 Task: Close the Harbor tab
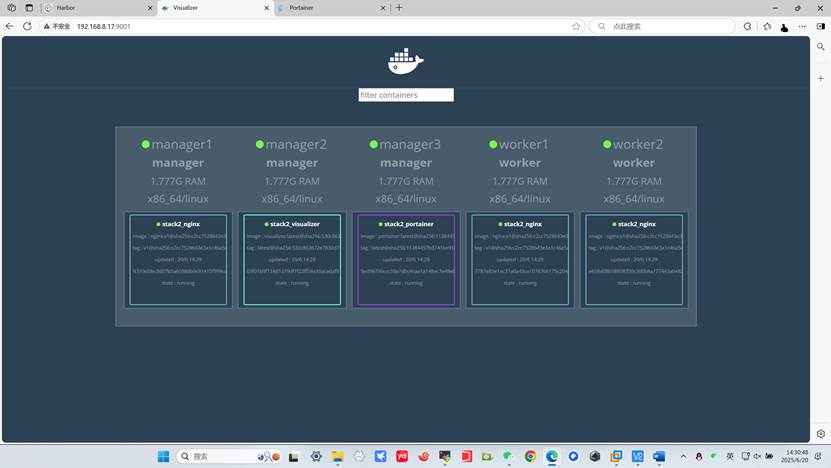(149, 8)
